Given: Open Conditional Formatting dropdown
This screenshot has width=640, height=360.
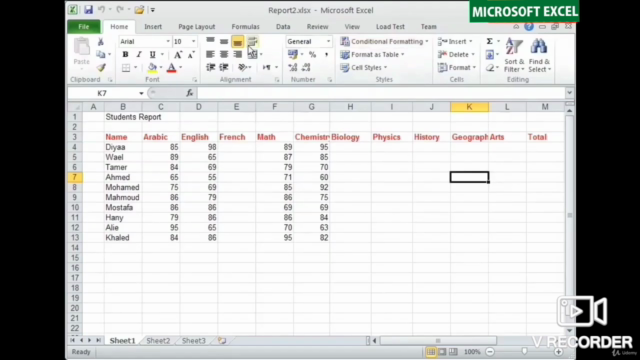Looking at the screenshot, I should [x=384, y=41].
